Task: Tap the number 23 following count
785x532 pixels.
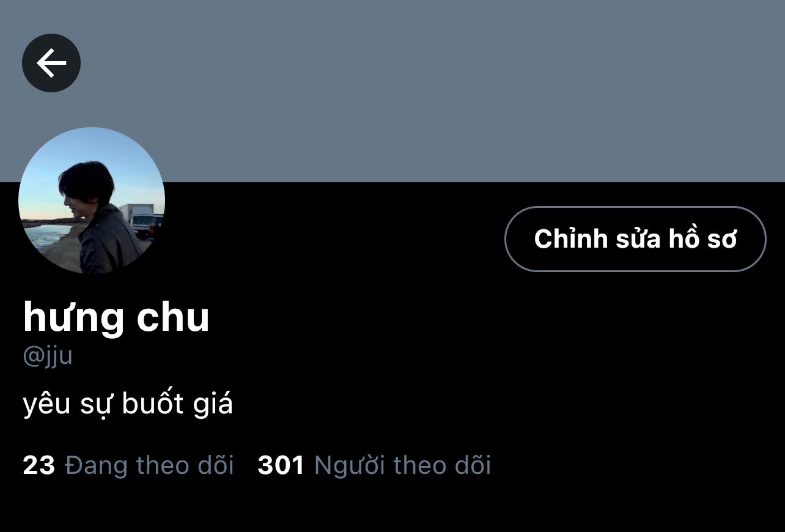Action: (39, 465)
